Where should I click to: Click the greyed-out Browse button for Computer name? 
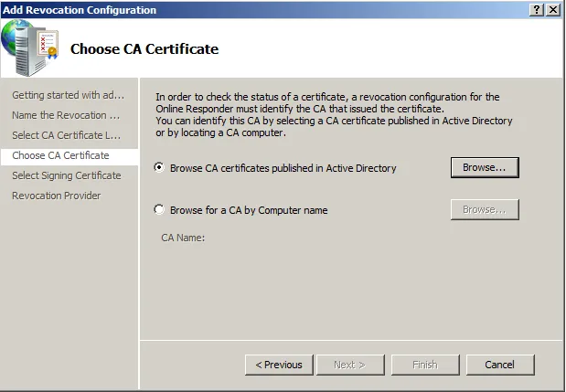point(484,209)
